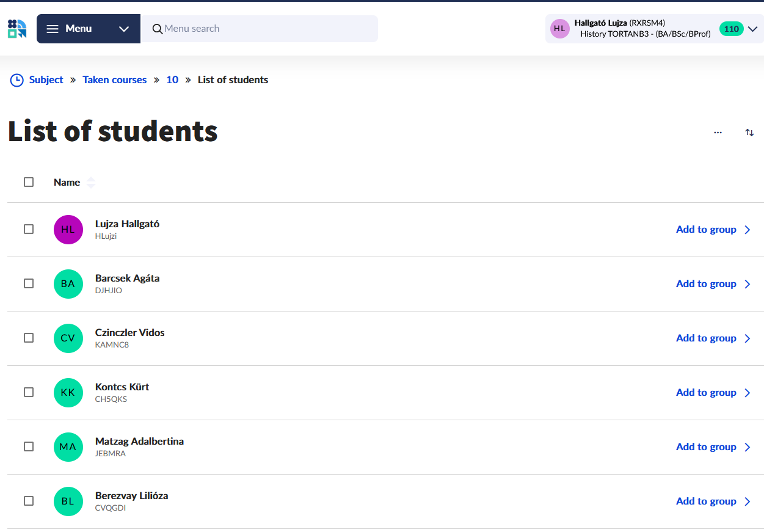Click the sort order arrows icon

(x=749, y=133)
